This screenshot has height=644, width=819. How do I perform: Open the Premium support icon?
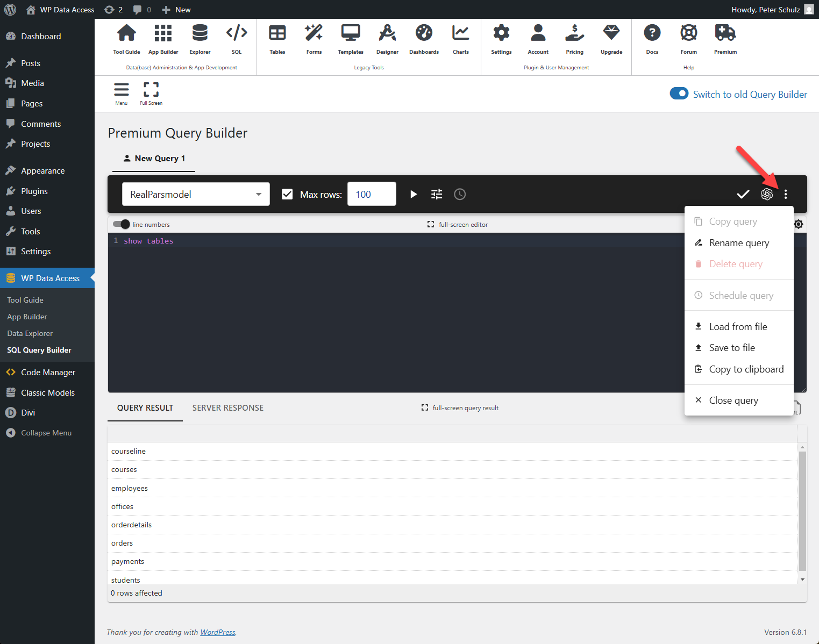coord(725,33)
